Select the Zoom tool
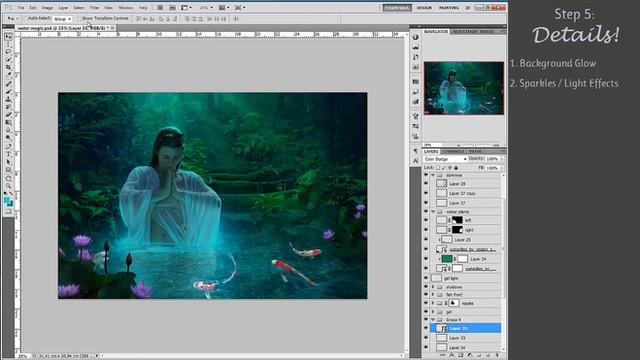 coord(9,186)
